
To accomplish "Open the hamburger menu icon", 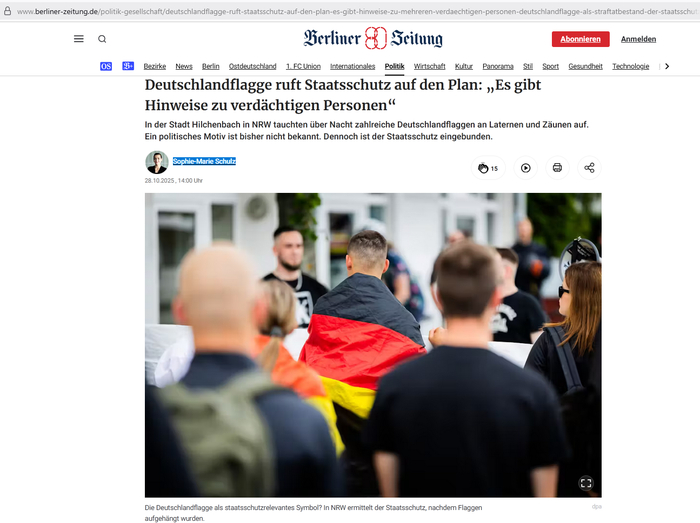I will (x=79, y=39).
